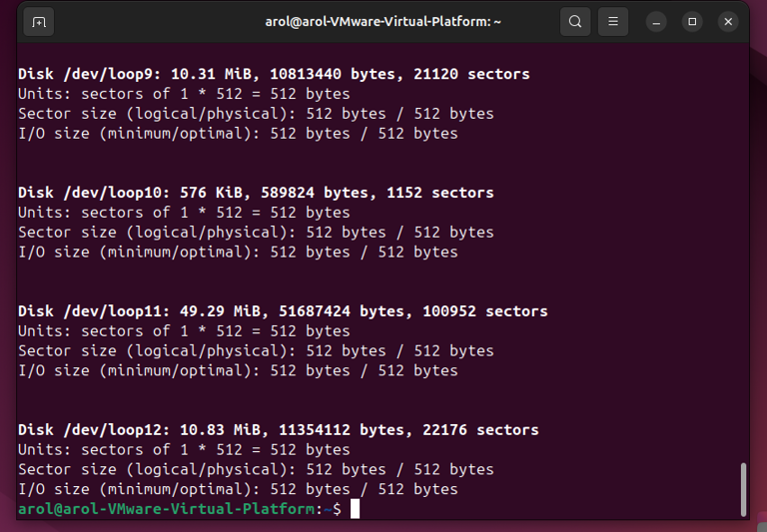This screenshot has width=767, height=532.
Task: Click the value '11354112 bytes'
Action: pos(342,431)
